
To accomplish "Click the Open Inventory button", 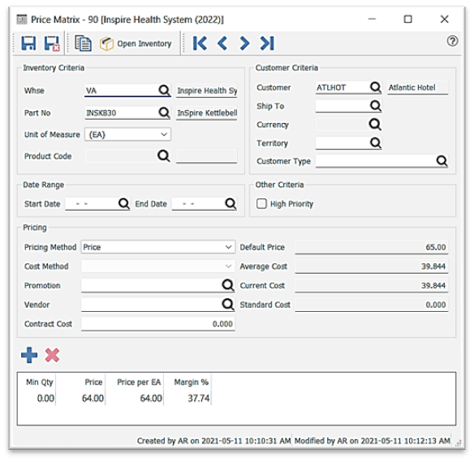I will [136, 43].
